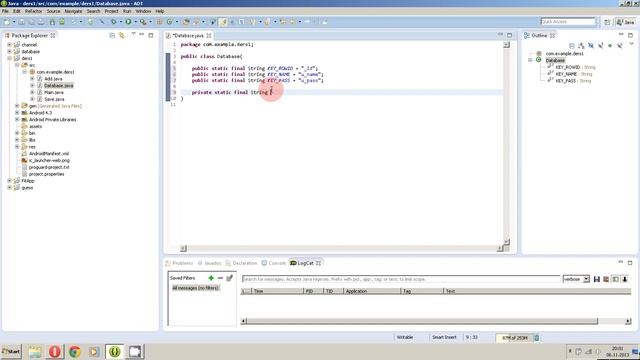Toggle Hide Non-Public Members in Outline toolbar
This screenshot has width=640, height=360.
610,46
